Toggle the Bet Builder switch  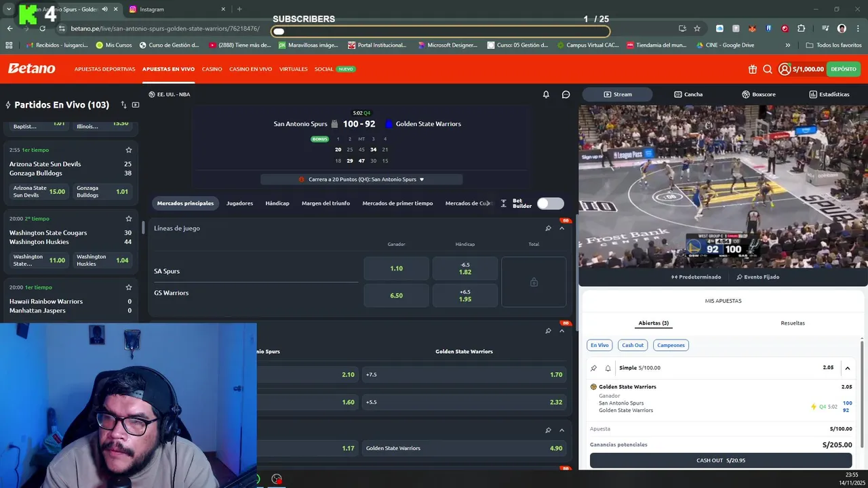(550, 203)
